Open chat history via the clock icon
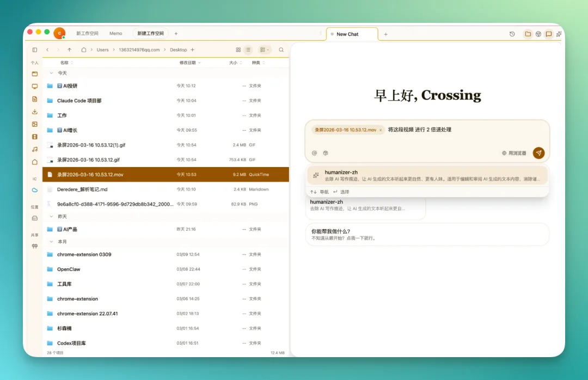The width and height of the screenshot is (588, 380). pos(512,34)
